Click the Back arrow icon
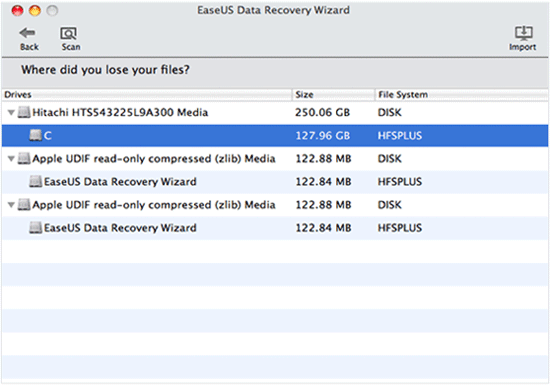The image size is (550, 385). tap(27, 33)
